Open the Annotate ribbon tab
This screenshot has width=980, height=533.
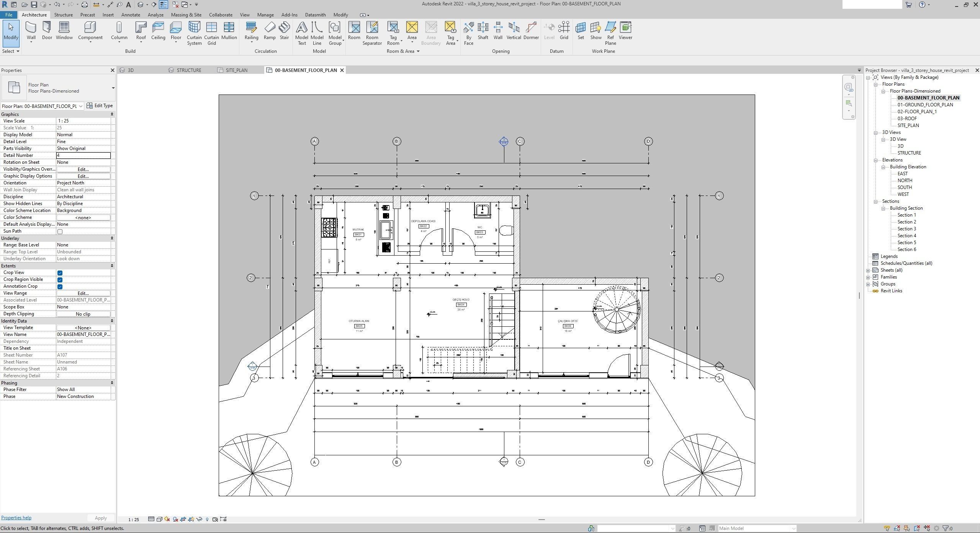coord(131,15)
